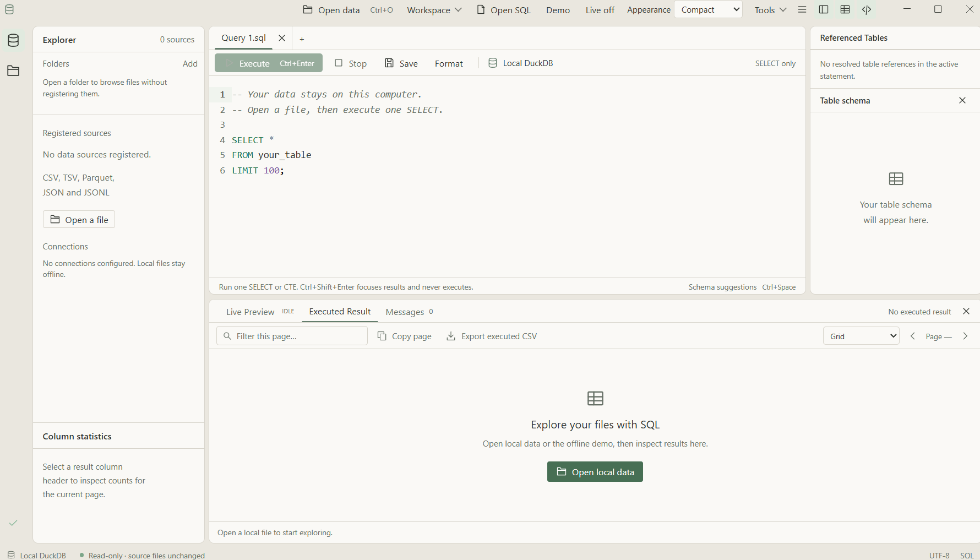Close the Table schema panel
The height and width of the screenshot is (560, 980).
tap(962, 100)
